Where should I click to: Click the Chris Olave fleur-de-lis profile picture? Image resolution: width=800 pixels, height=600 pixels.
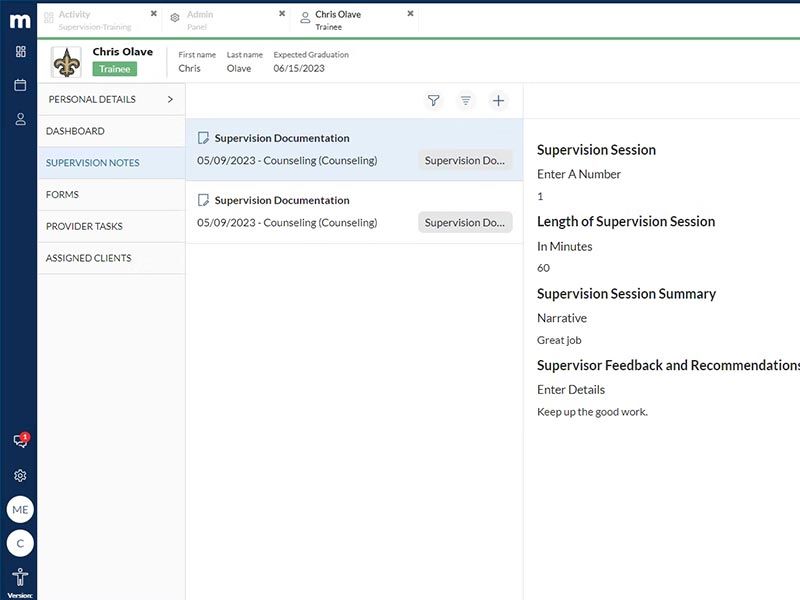66,62
